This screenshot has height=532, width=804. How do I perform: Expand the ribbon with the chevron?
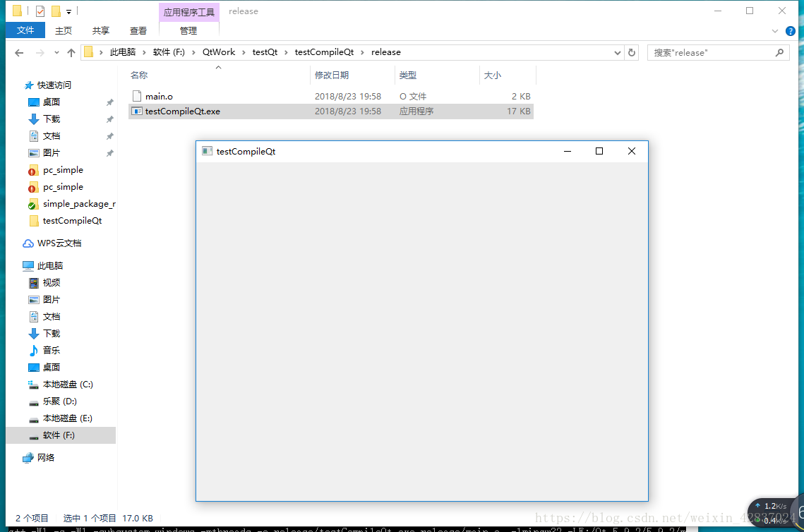coord(775,31)
